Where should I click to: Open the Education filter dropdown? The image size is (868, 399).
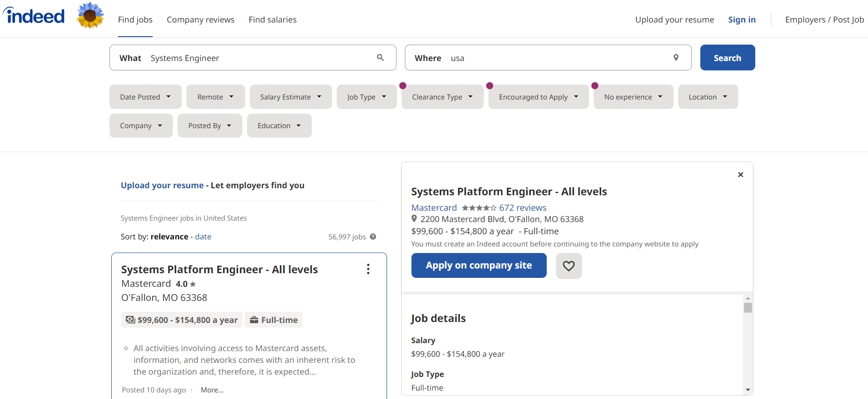click(279, 125)
